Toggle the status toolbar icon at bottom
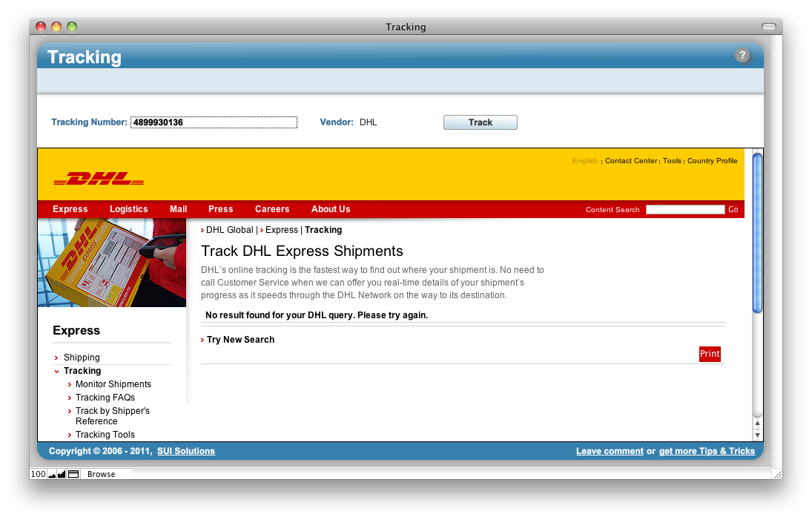Viewport: 812px width, 520px height. [73, 474]
